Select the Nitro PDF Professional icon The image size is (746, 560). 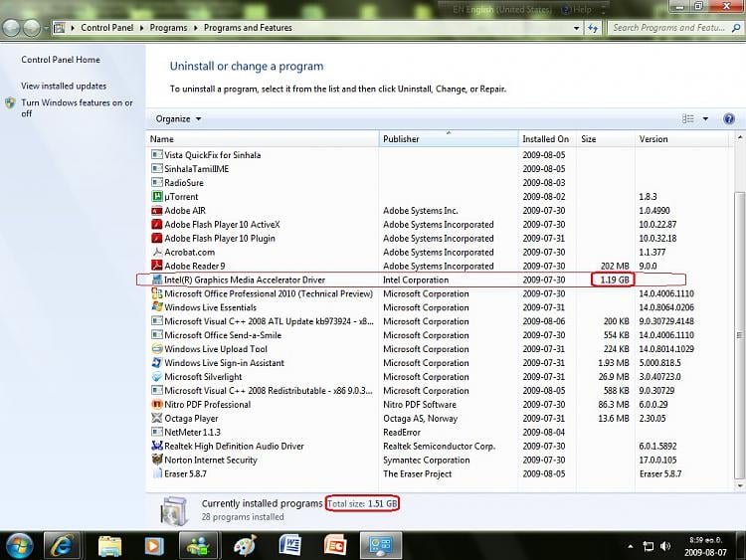[x=156, y=404]
